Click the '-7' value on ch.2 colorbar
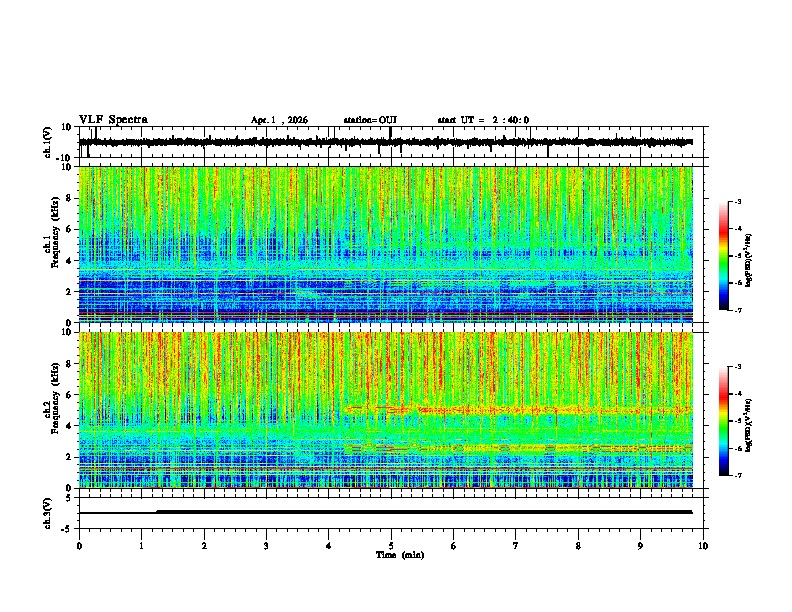Viewport: 792px width, 612px height. 737,476
